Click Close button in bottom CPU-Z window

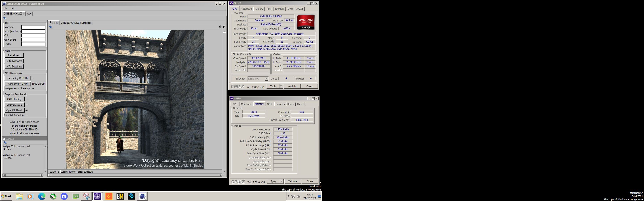pyautogui.click(x=310, y=181)
